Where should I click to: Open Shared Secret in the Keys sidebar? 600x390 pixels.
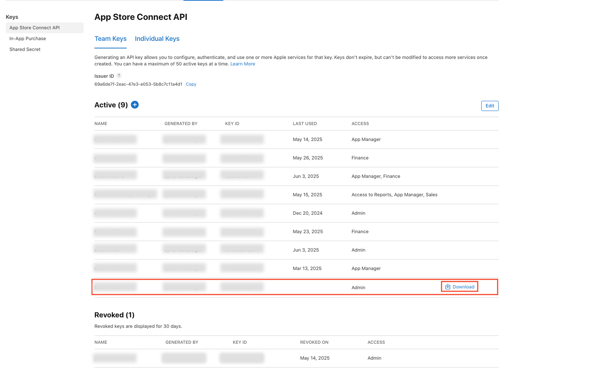coord(25,49)
